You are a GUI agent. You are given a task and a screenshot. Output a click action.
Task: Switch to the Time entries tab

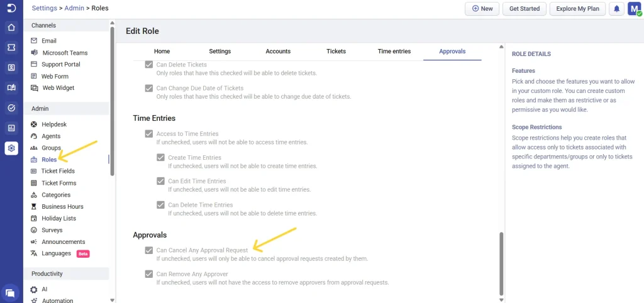(394, 51)
